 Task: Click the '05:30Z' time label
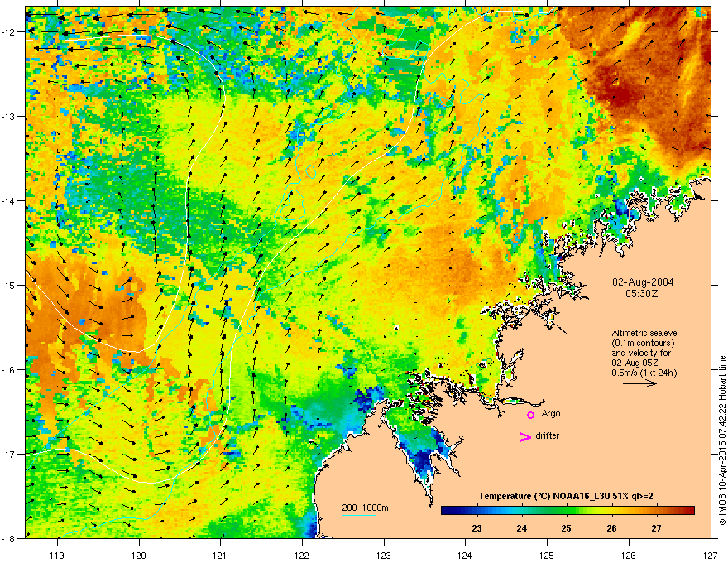(642, 294)
